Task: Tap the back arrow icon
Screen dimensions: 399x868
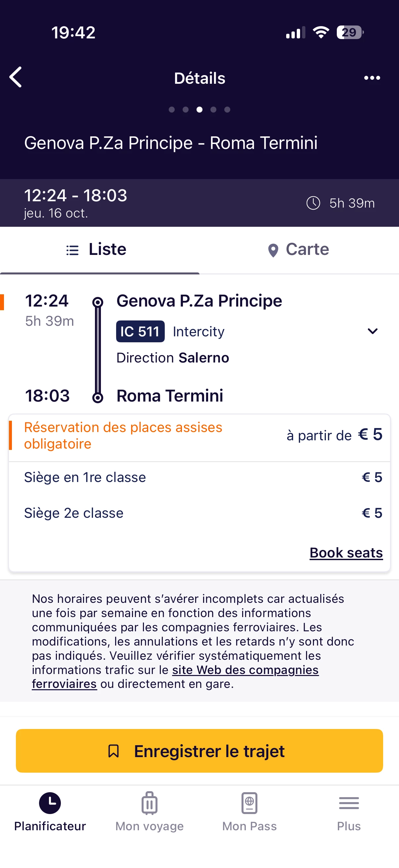Action: (16, 77)
